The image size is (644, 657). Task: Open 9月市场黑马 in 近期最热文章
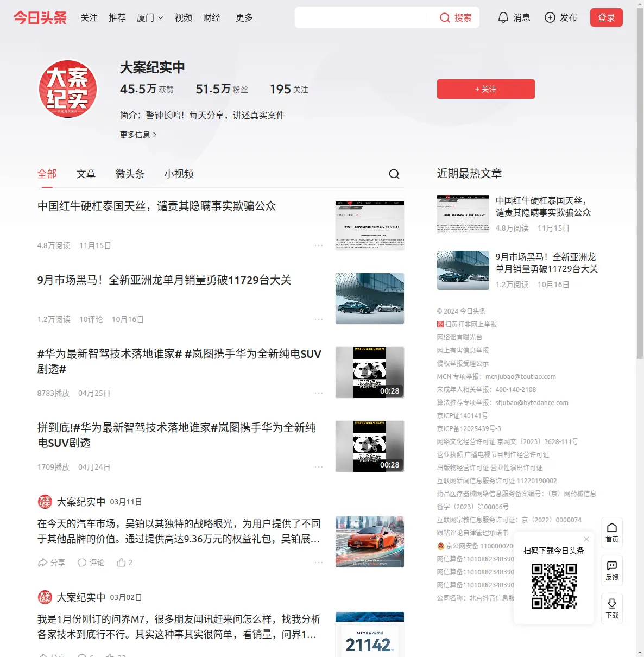(x=547, y=263)
